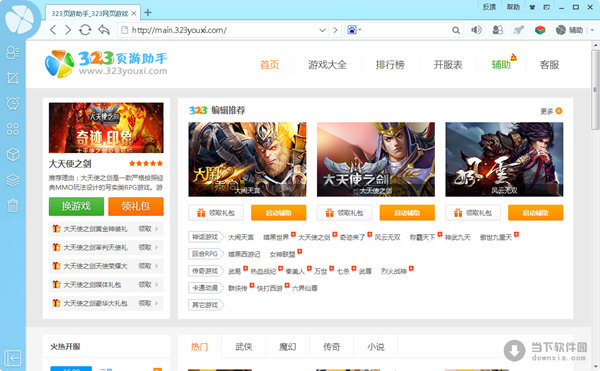Click the green 换游戏 button
600x371 pixels.
point(76,207)
